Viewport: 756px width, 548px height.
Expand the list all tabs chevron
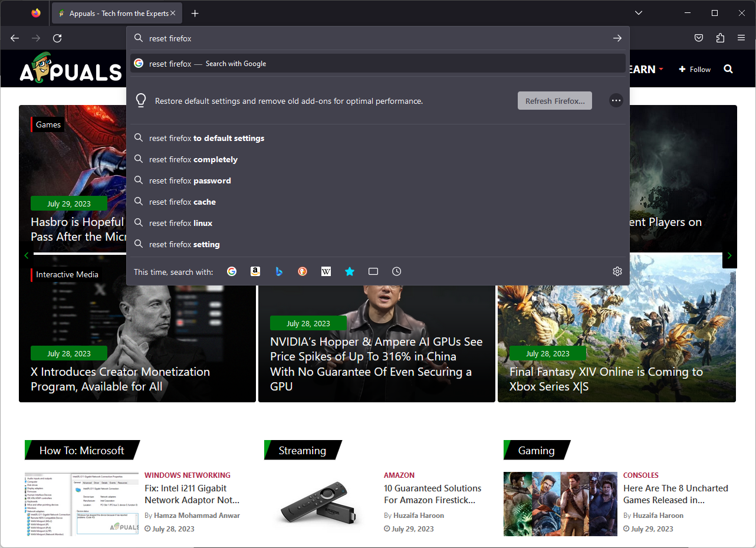(639, 13)
